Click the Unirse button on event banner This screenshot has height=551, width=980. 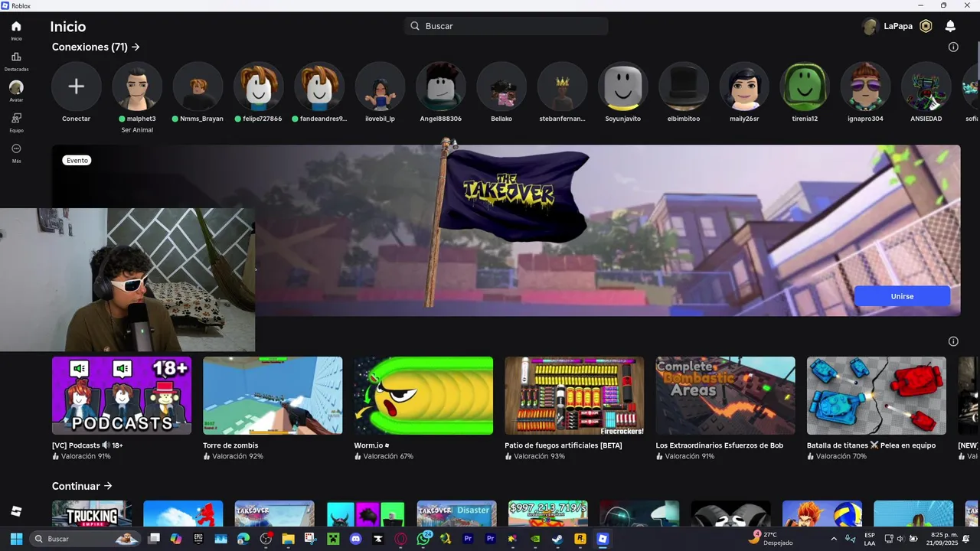902,296
